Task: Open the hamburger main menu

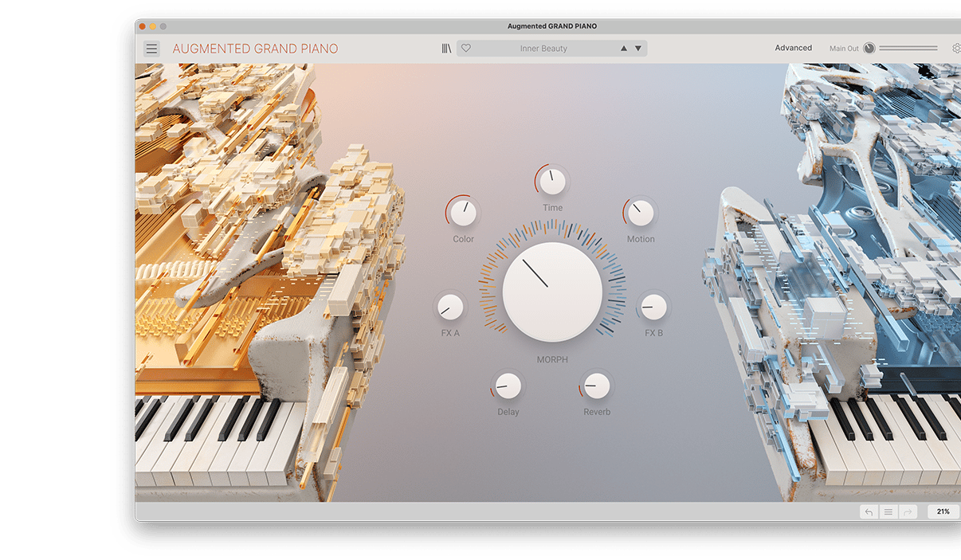Action: point(151,49)
